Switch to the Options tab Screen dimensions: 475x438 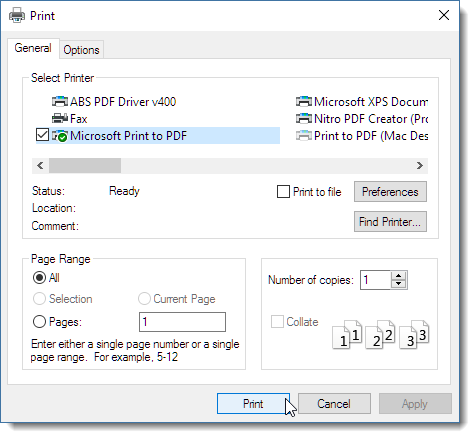tap(81, 50)
